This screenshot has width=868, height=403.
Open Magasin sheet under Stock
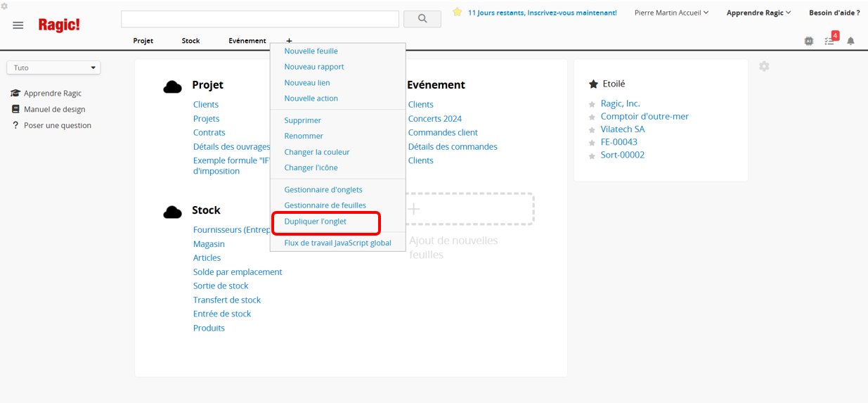(x=209, y=244)
